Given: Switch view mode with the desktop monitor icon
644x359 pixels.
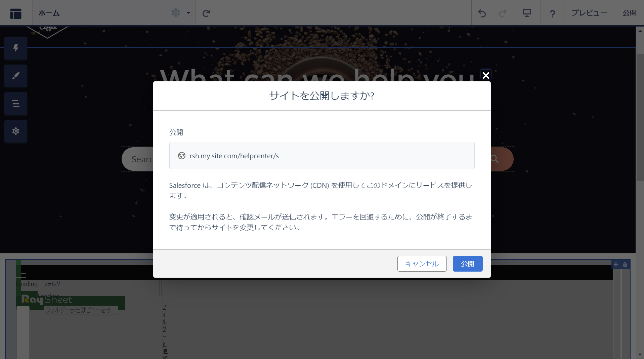Looking at the screenshot, I should (x=527, y=13).
